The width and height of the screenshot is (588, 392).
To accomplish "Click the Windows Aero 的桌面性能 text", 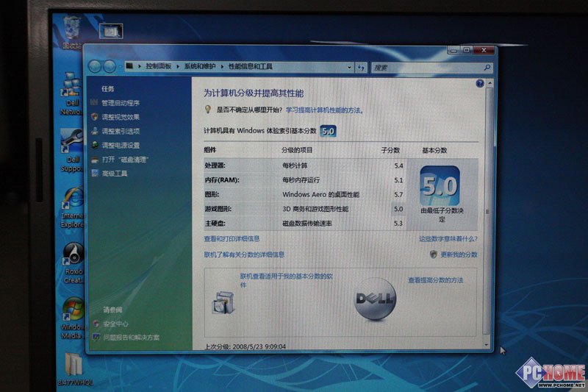I will click(x=320, y=194).
